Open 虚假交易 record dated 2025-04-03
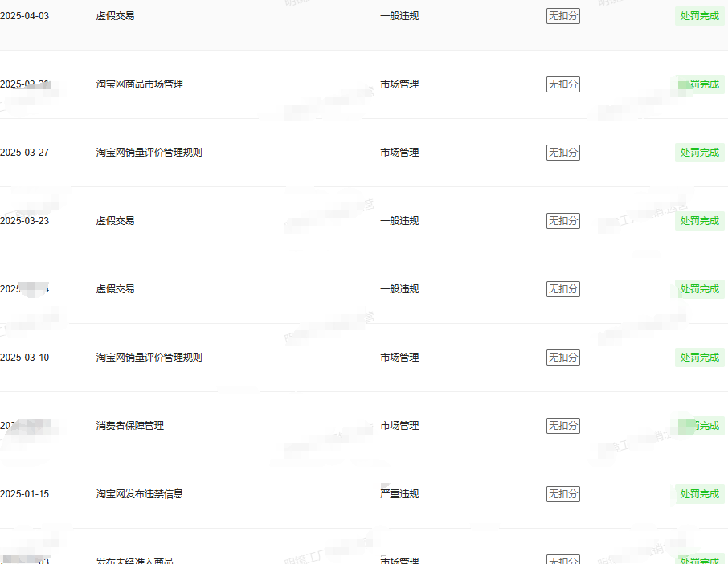The width and height of the screenshot is (728, 564). pyautogui.click(x=115, y=16)
